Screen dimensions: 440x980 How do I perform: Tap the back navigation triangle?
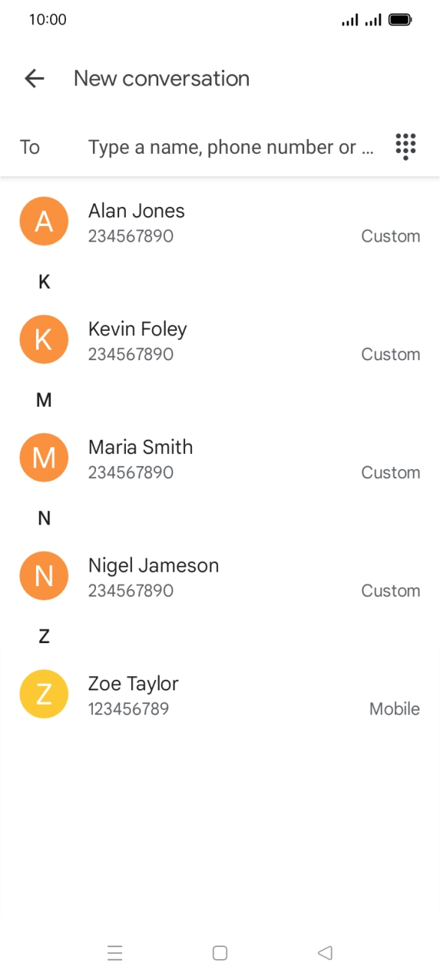tap(325, 951)
